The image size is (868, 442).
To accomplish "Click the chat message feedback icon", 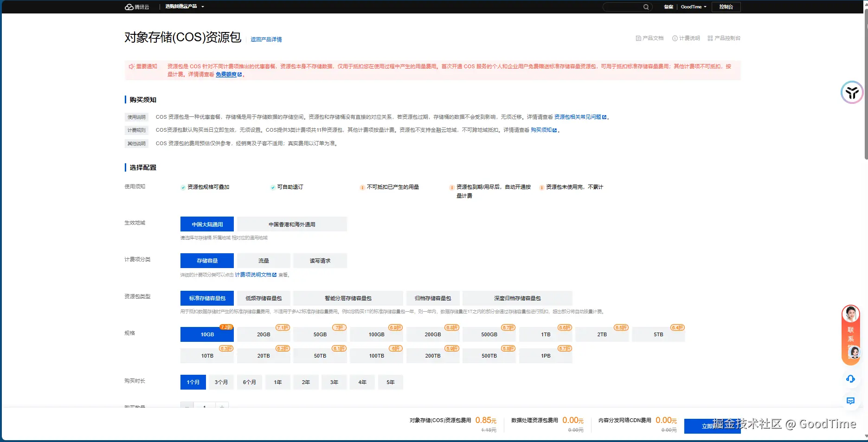I will click(x=850, y=401).
